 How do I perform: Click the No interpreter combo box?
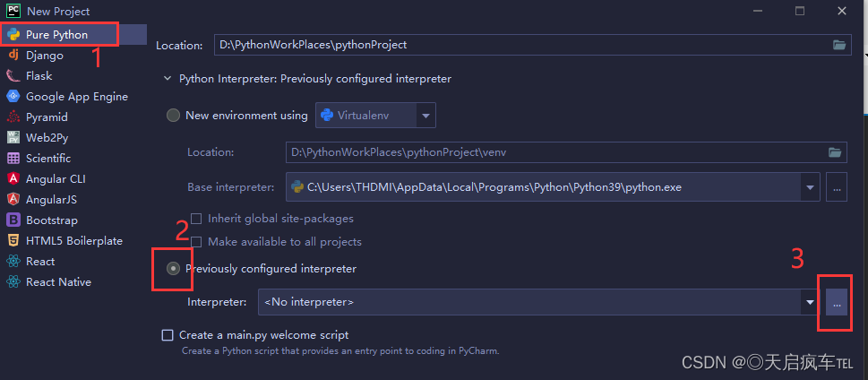(x=538, y=302)
